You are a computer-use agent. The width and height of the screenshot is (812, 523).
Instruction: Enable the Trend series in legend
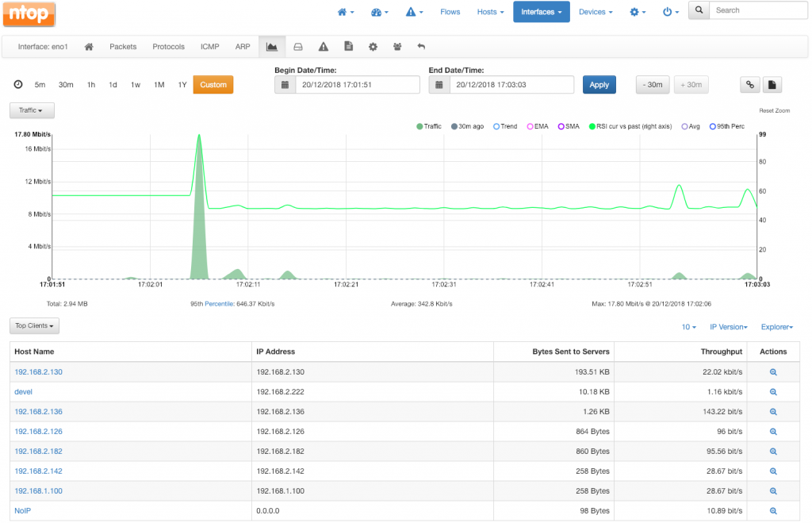505,126
